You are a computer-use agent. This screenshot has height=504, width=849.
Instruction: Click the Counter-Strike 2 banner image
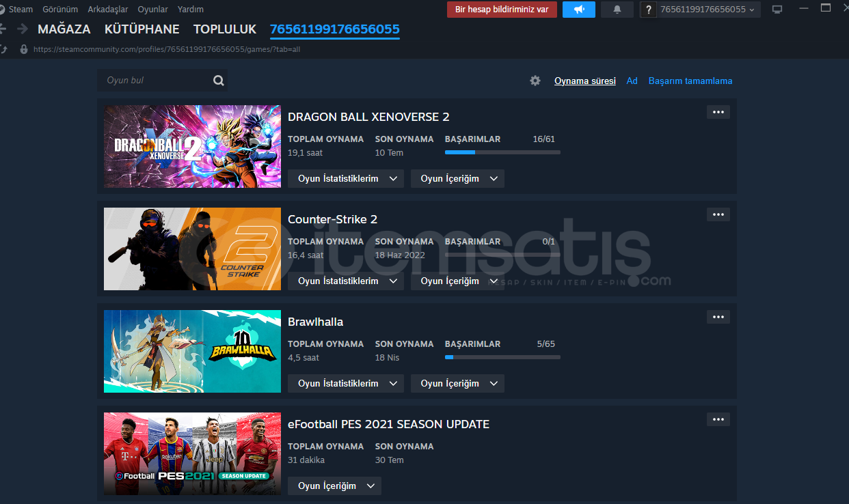tap(192, 249)
